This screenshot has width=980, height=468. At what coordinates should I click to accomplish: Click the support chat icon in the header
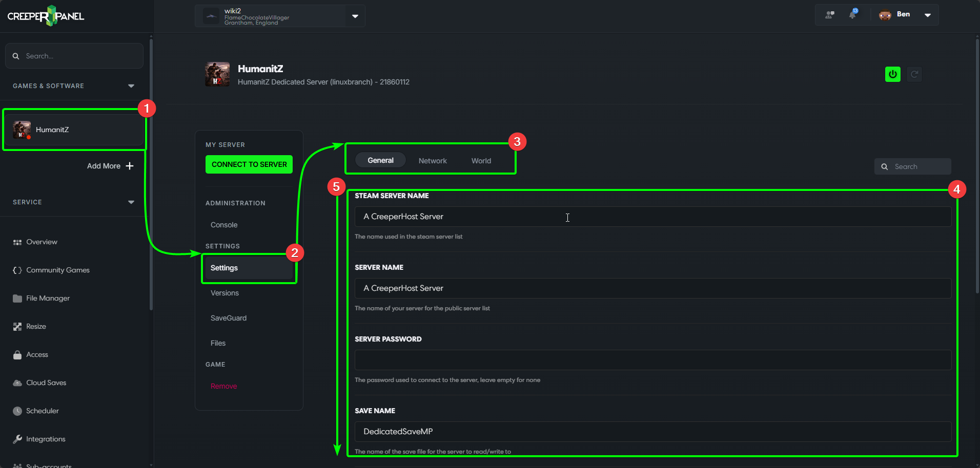[829, 14]
